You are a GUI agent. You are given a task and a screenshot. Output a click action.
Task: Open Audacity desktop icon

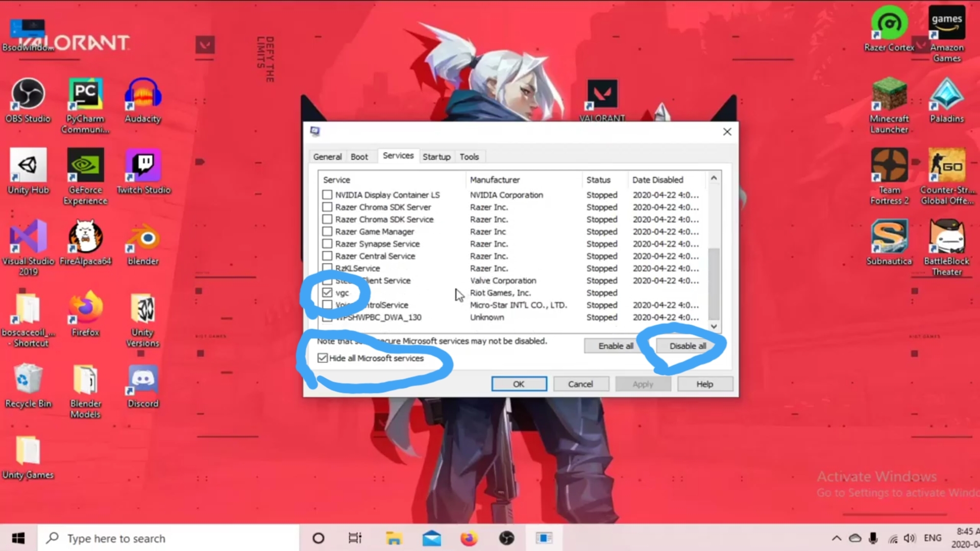[x=143, y=101]
